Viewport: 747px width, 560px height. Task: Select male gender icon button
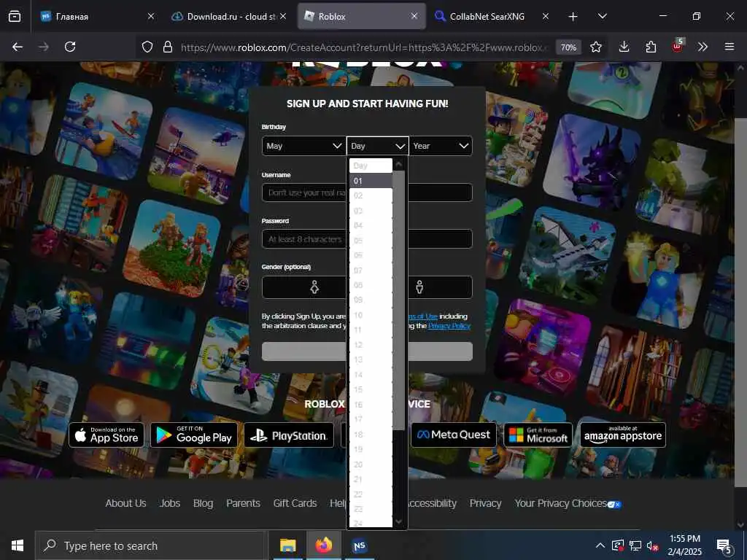419,287
